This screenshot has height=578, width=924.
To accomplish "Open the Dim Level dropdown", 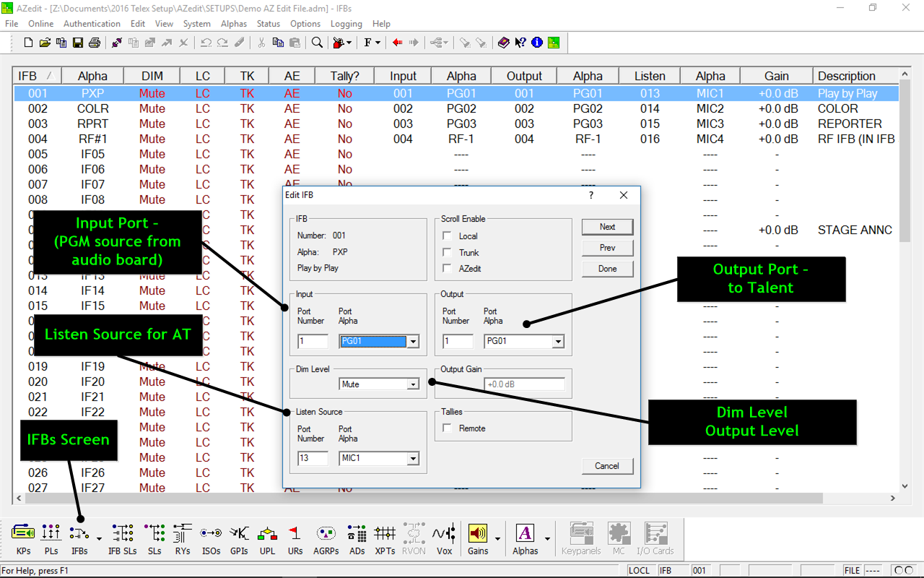I will [413, 384].
